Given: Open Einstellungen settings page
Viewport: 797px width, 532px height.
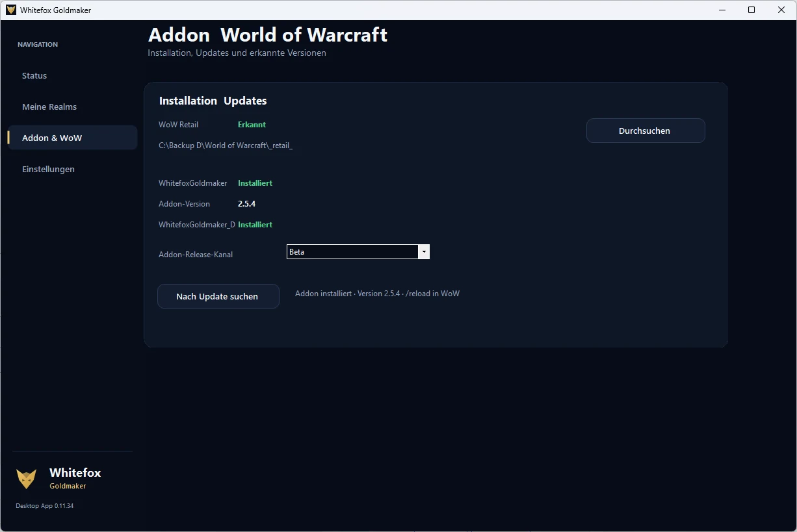Looking at the screenshot, I should coord(73,169).
